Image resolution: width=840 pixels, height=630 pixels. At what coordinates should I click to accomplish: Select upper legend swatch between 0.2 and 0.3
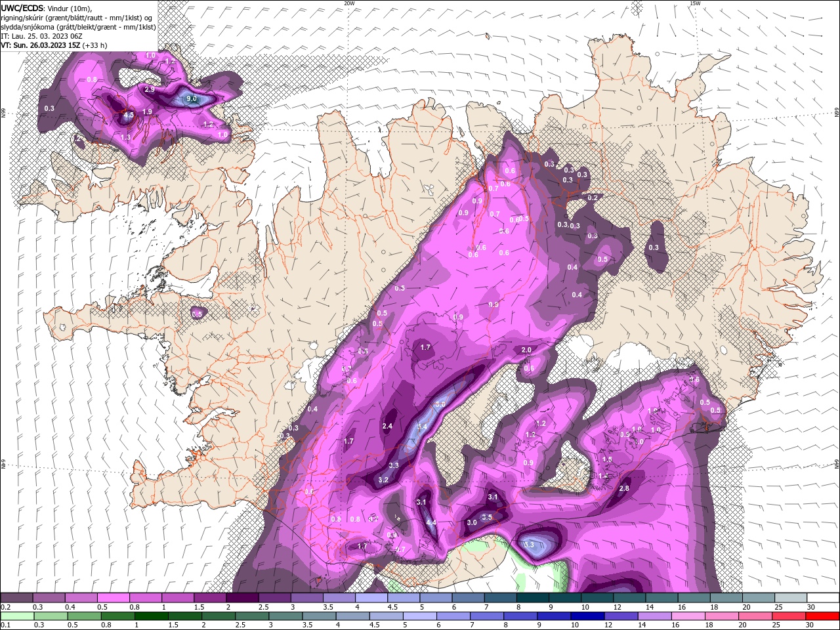click(16, 598)
